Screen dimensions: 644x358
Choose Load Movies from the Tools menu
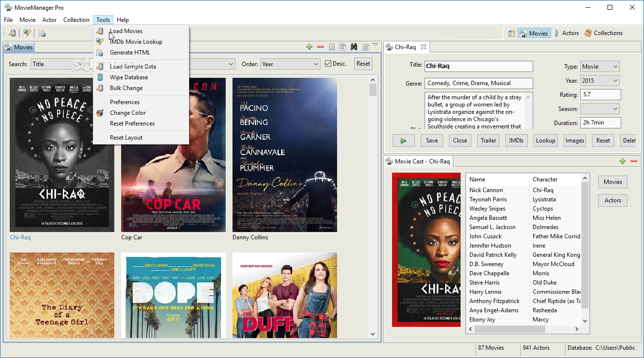(x=141, y=31)
